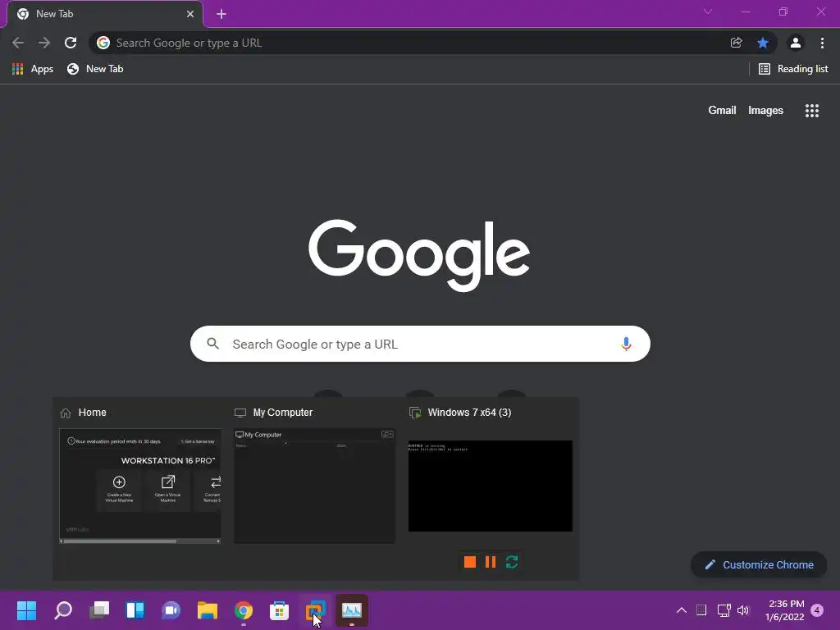Image resolution: width=840 pixels, height=630 pixels.
Task: Click the volume speaker tray icon
Action: coord(743,610)
